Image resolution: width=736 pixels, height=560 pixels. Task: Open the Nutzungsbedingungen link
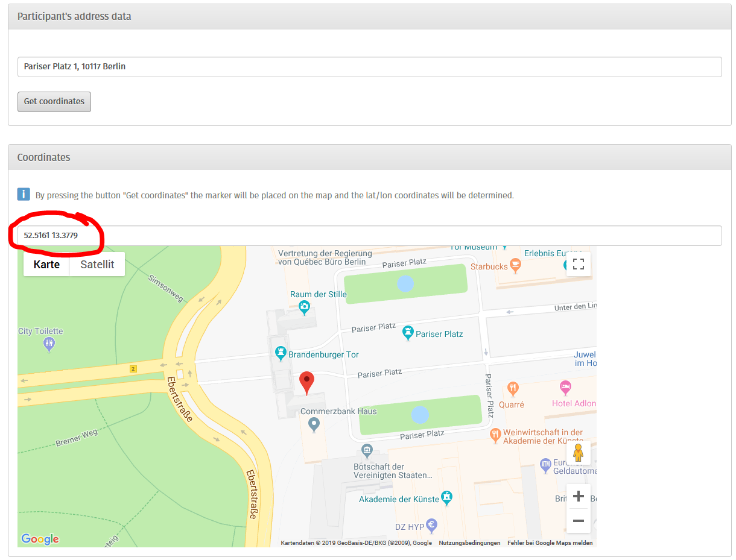coord(469,543)
